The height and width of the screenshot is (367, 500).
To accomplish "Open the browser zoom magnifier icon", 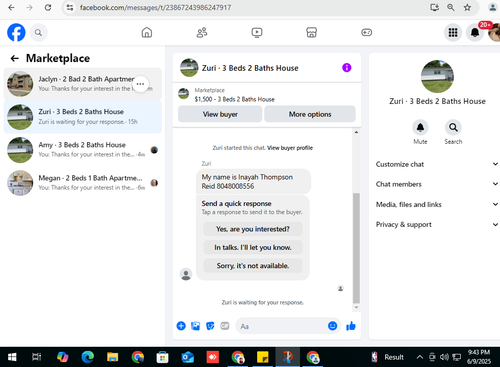I will [x=451, y=7].
